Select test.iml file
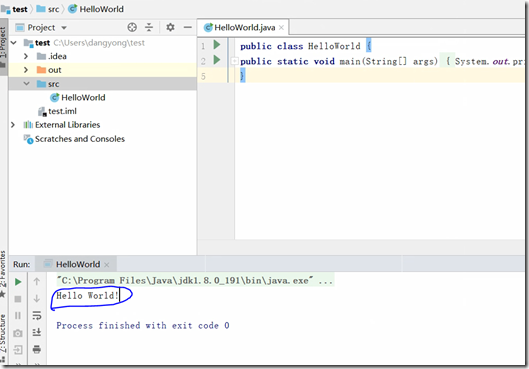529x369 pixels. coord(57,111)
